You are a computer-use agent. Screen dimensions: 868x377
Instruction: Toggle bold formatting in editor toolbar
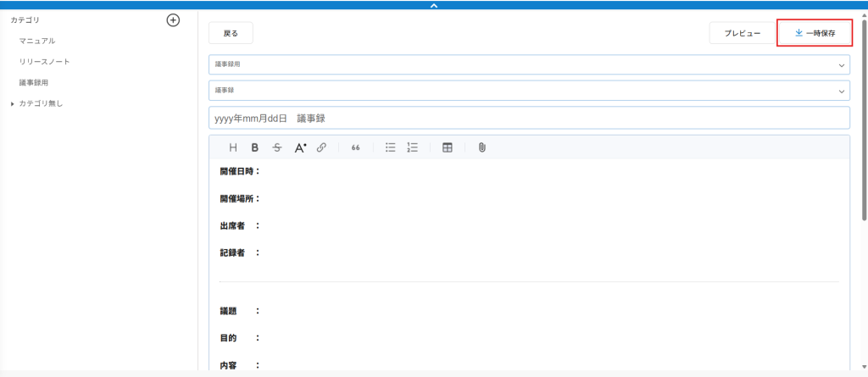pos(254,147)
